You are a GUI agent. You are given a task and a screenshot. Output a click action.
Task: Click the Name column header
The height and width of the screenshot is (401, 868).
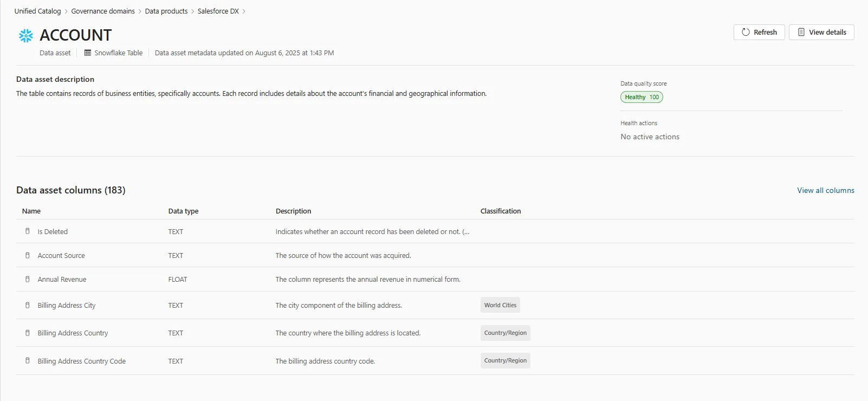coord(31,211)
